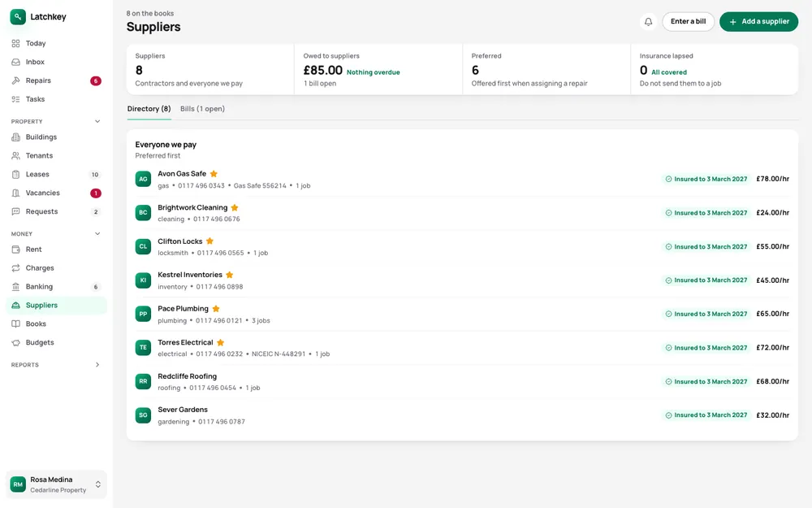Click the Owed to suppliers summary card

[x=378, y=69]
